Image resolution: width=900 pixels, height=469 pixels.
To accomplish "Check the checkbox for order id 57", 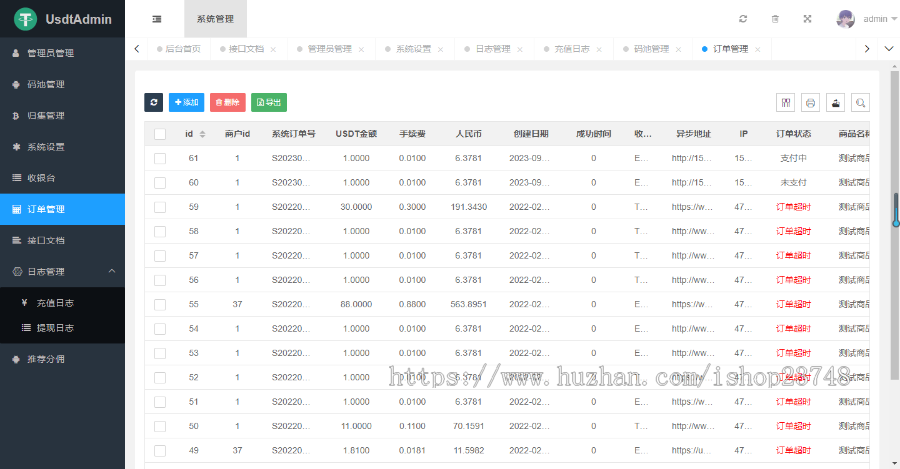I will tap(160, 256).
